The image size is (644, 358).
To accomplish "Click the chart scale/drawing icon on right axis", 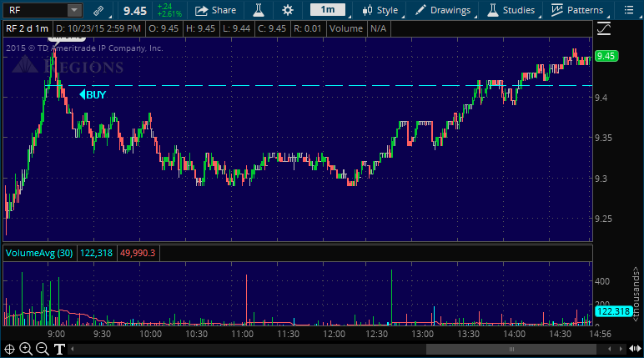I will click(604, 28).
